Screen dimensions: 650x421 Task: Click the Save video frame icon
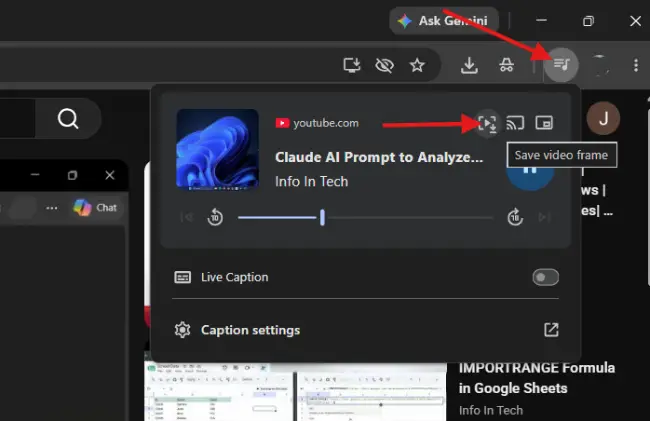click(x=487, y=123)
